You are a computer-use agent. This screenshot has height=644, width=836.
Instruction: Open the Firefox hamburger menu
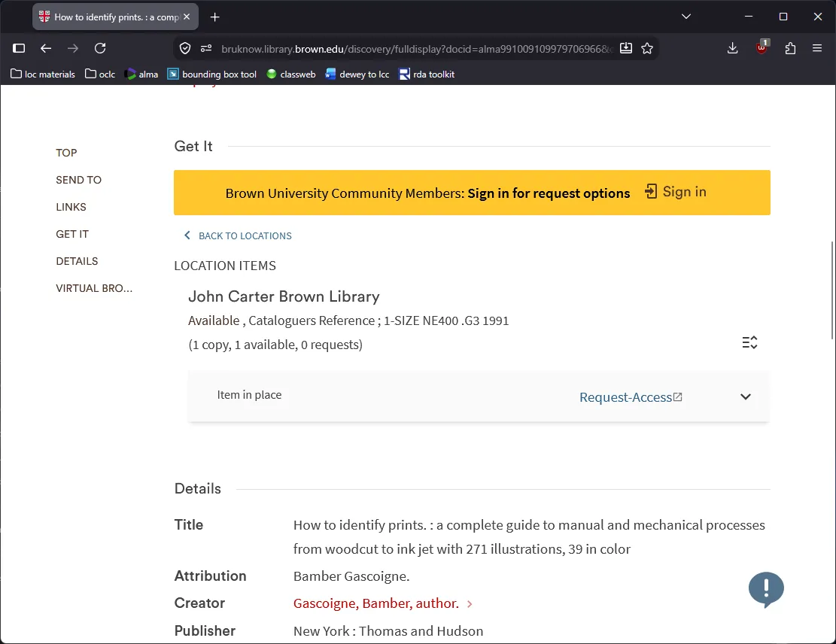coord(816,48)
